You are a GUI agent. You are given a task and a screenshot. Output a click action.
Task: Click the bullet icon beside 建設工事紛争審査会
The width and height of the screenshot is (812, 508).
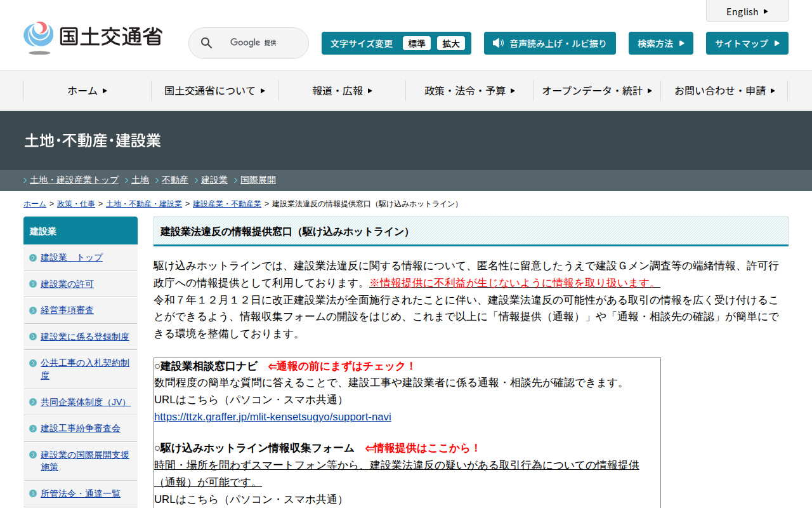pos(33,429)
